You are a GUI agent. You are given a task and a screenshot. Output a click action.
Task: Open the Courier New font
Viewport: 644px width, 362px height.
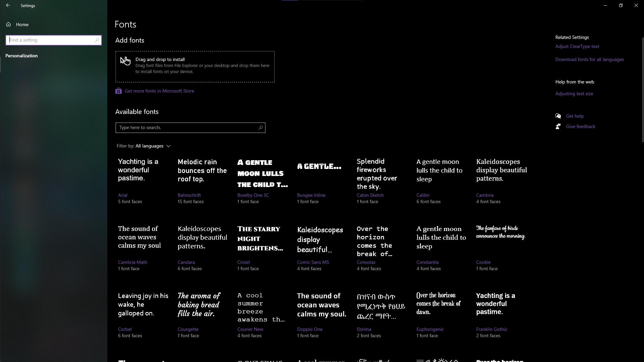coord(263,315)
